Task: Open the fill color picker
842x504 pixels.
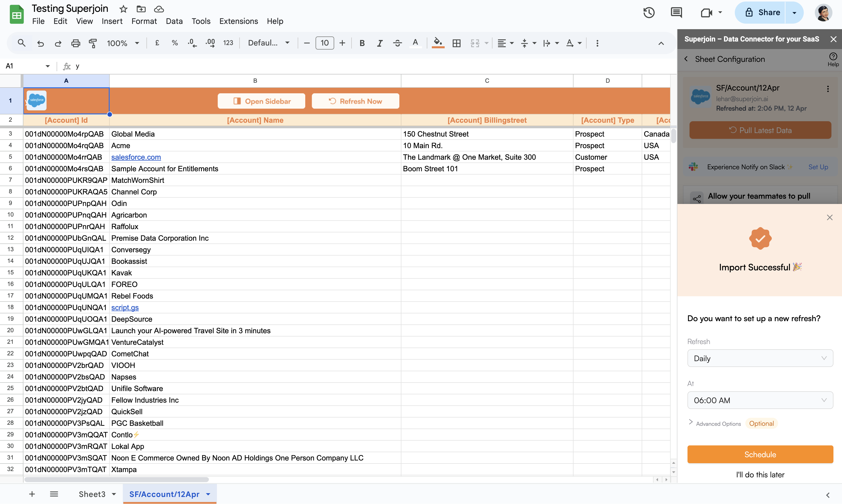Action: pyautogui.click(x=438, y=43)
